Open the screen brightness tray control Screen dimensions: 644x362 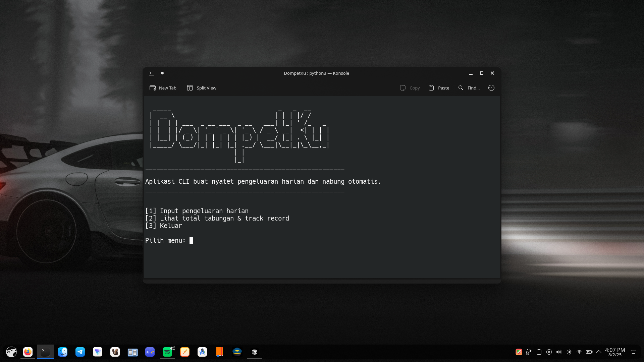(569, 352)
